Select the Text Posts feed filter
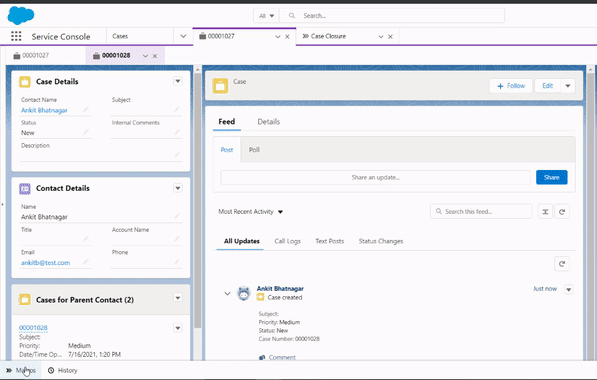The image size is (597, 380). tap(330, 241)
